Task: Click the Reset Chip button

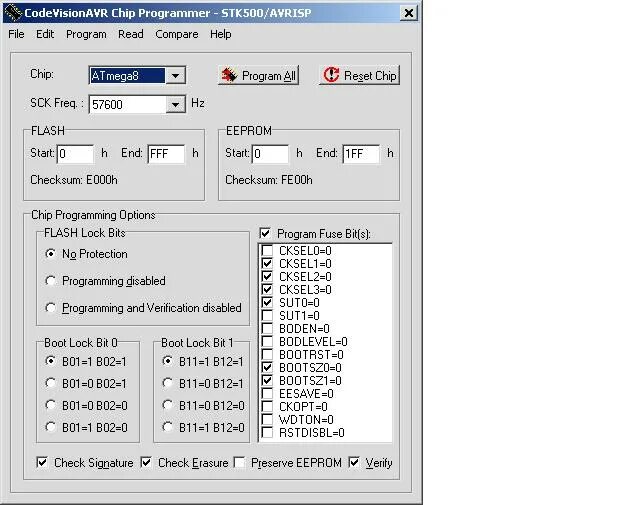Action: [359, 76]
